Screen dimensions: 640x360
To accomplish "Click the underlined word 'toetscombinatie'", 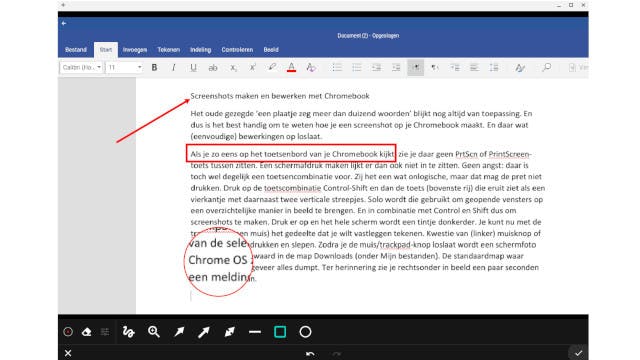I will coord(292,188).
